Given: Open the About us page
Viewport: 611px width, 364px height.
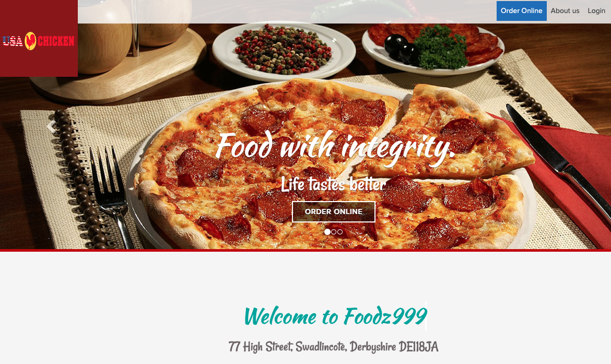Looking at the screenshot, I should [565, 11].
